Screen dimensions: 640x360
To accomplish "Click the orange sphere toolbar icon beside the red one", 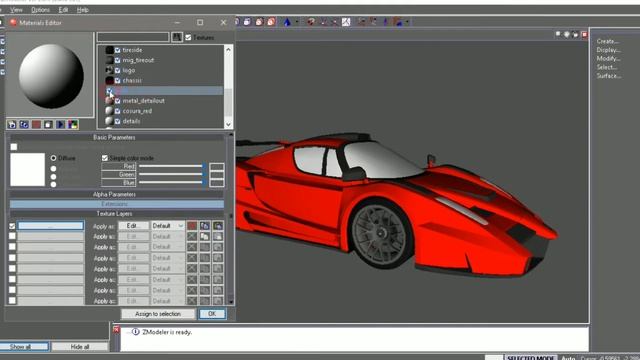I will pyautogui.click(x=259, y=22).
